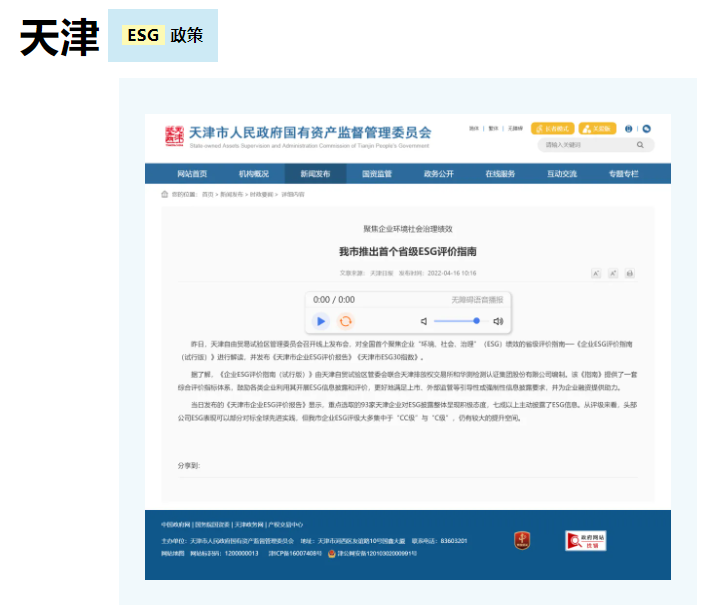This screenshot has height=605, width=719.
Task: Open 国务院国资委 footer link
Action: pyautogui.click(x=212, y=525)
